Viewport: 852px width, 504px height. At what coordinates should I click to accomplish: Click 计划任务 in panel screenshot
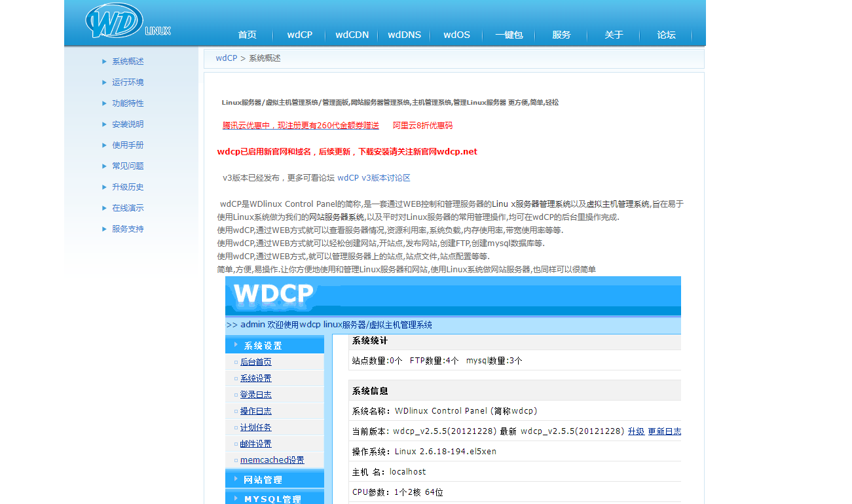pyautogui.click(x=255, y=427)
